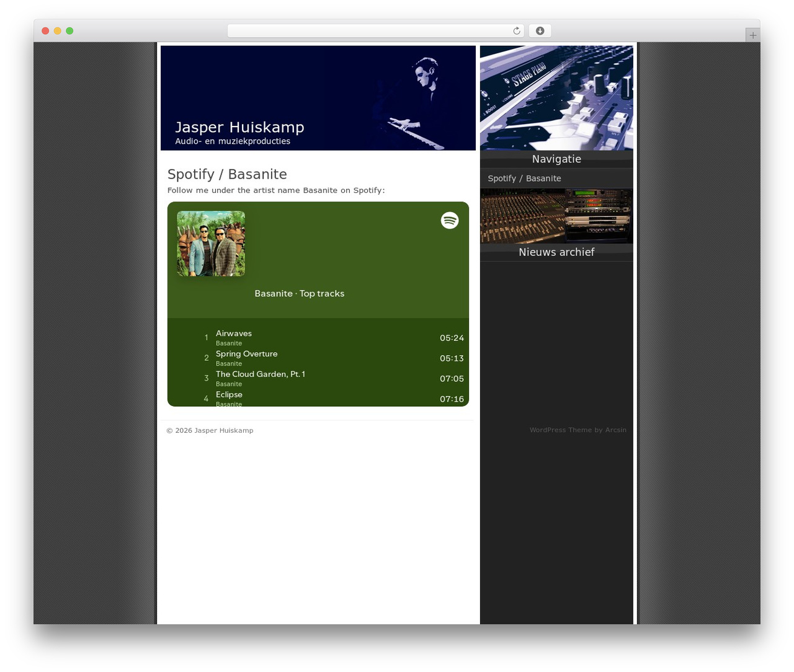Click the Nieuws archief sidebar heading
The image size is (794, 672).
556,252
